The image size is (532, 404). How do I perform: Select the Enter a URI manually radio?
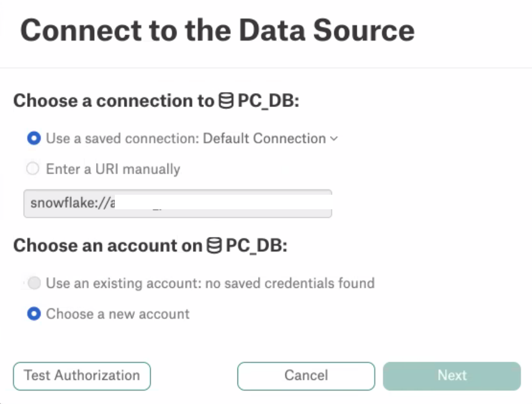coord(33,168)
